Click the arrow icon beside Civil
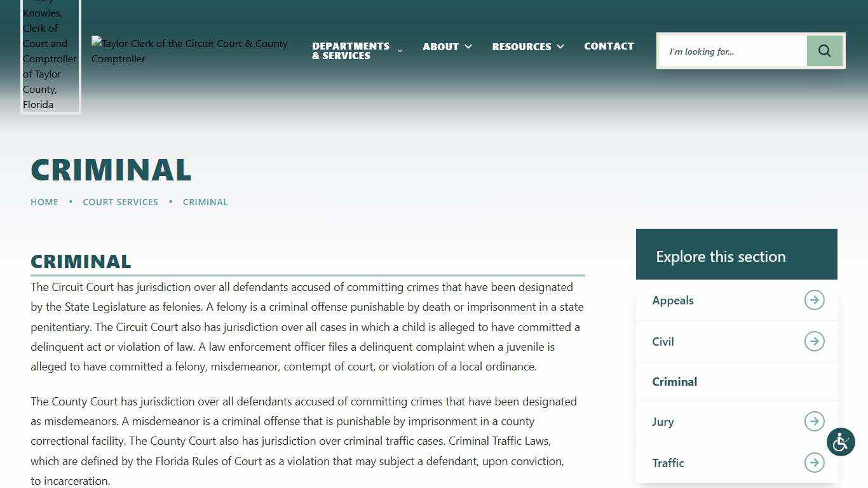Screen dimensions: 868x488 [814, 341]
